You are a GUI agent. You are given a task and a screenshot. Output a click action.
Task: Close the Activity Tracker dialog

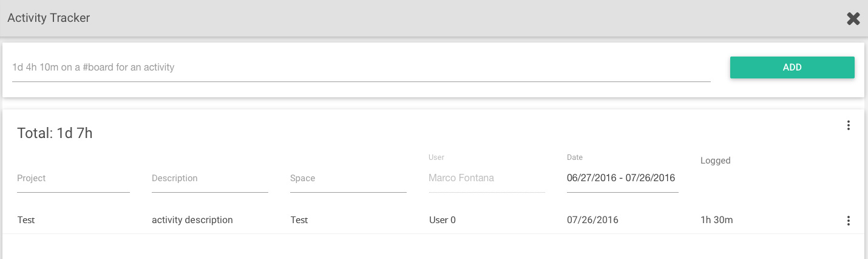(x=853, y=19)
